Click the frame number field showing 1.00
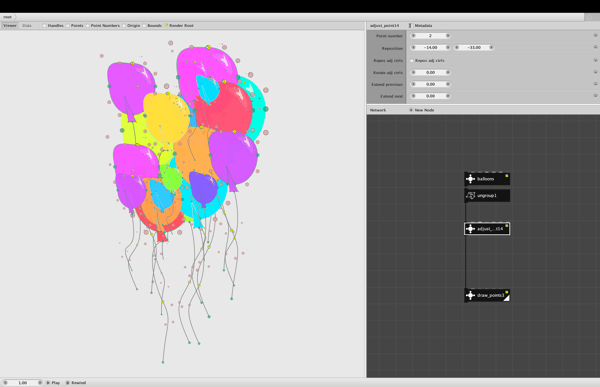600x387 pixels. coord(23,382)
